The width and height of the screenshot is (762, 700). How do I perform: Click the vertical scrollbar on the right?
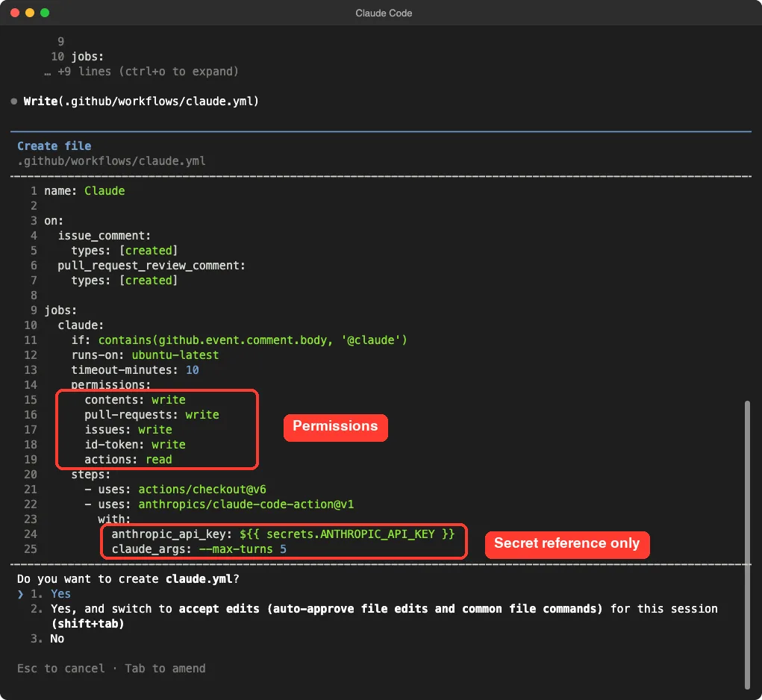747,544
